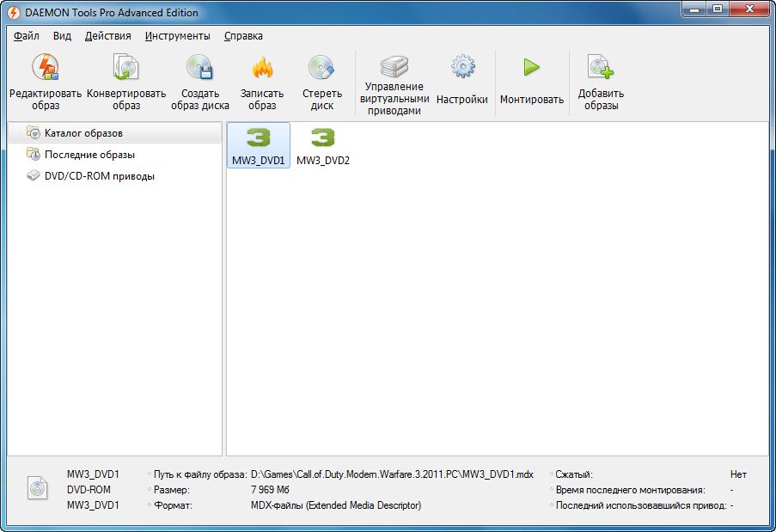Open Управление виртуальными приводами
776x532 pixels.
[x=394, y=84]
